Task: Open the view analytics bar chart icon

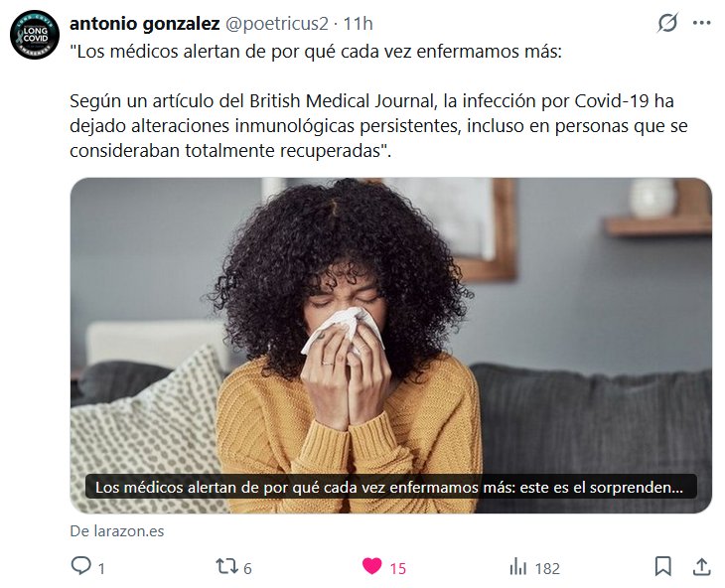Action: pos(517,567)
